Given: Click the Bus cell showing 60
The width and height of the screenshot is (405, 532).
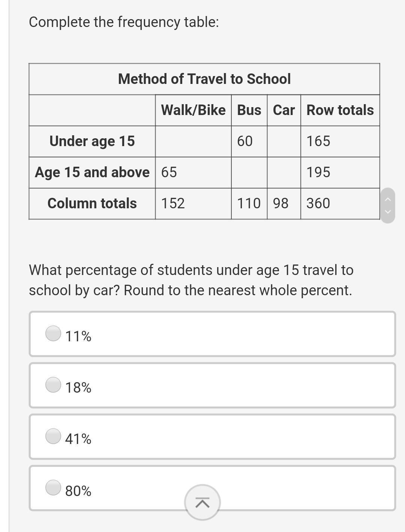Looking at the screenshot, I should pyautogui.click(x=249, y=141).
